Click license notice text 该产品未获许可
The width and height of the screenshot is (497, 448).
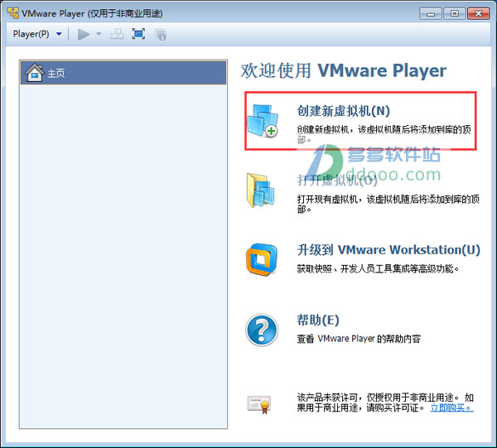[328, 397]
